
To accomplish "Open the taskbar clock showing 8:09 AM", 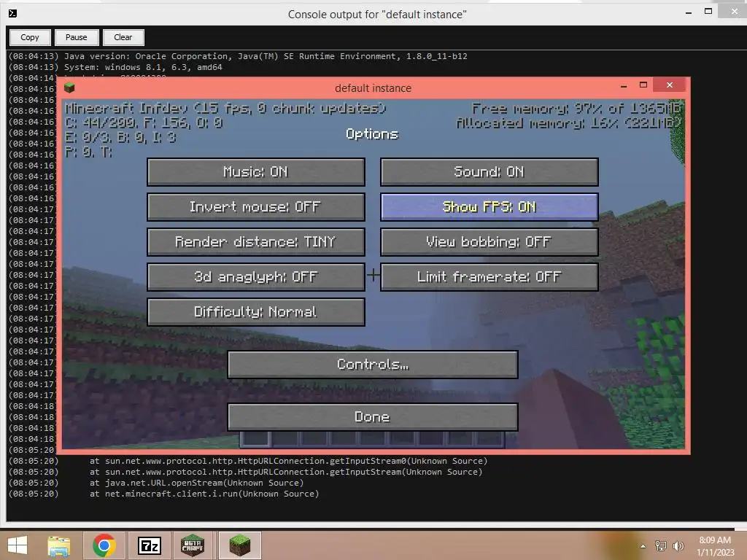I will (715, 546).
